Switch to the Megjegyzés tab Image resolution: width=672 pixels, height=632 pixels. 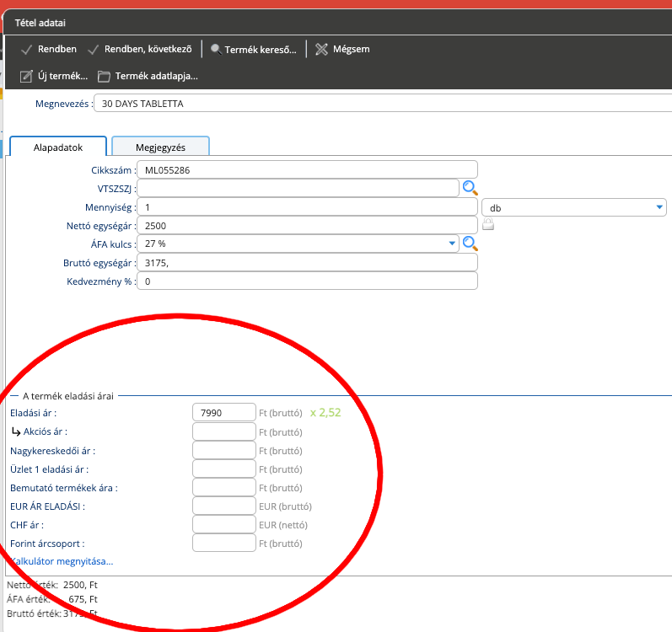pyautogui.click(x=160, y=147)
